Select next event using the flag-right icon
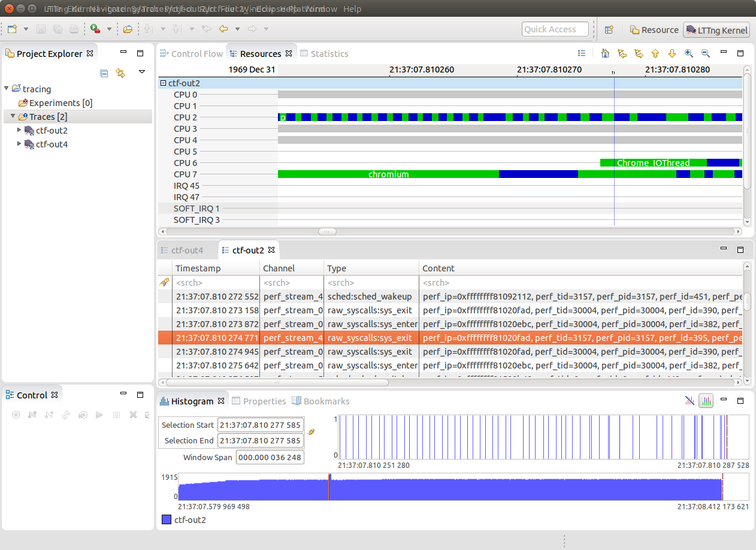Screen dimensions: 756x550 pos(639,53)
